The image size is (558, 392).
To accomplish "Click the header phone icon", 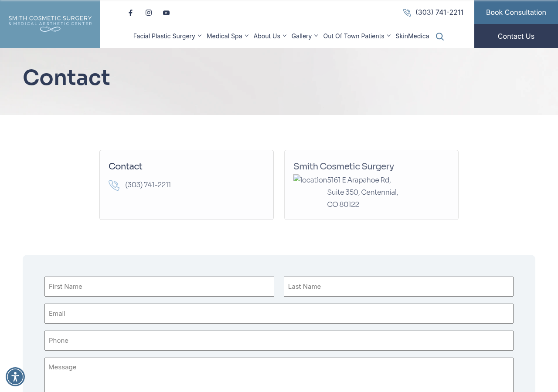I will point(407,13).
